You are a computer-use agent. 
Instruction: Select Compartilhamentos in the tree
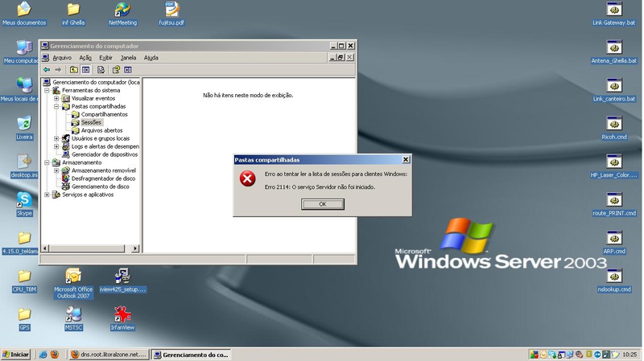tap(105, 114)
